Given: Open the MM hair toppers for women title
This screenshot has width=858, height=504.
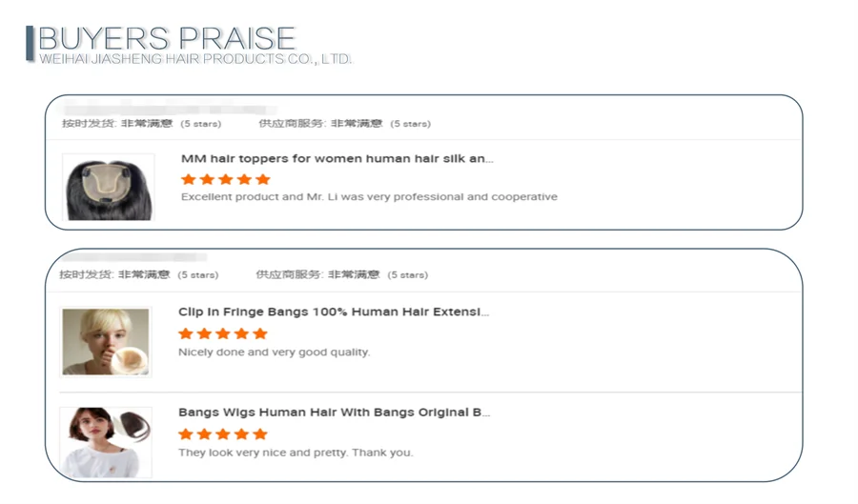Looking at the screenshot, I should (x=337, y=158).
